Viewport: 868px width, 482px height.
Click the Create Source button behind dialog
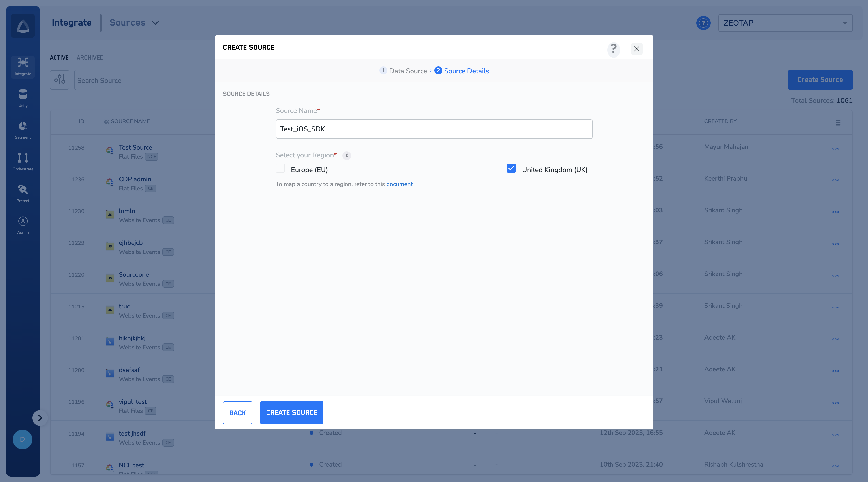point(820,80)
